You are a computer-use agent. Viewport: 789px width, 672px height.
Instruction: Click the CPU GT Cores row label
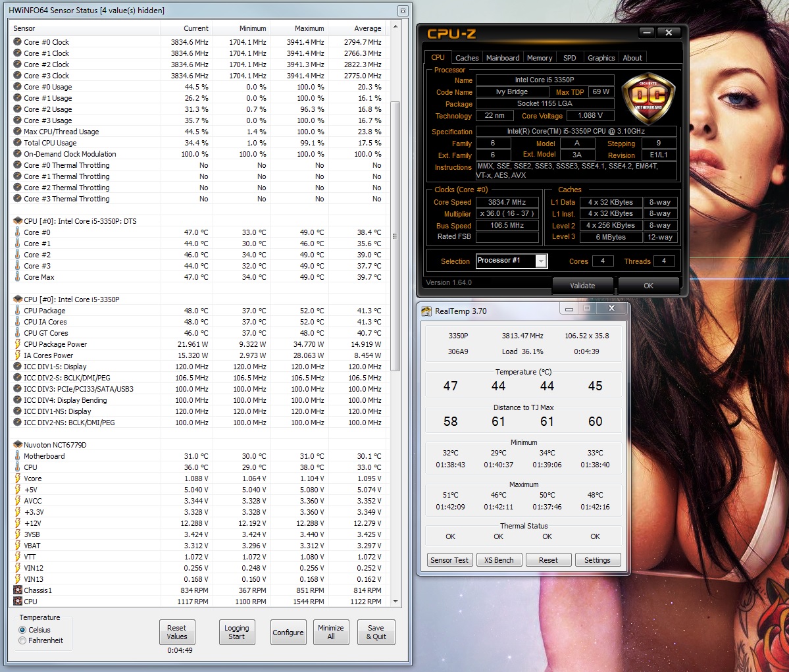(46, 333)
